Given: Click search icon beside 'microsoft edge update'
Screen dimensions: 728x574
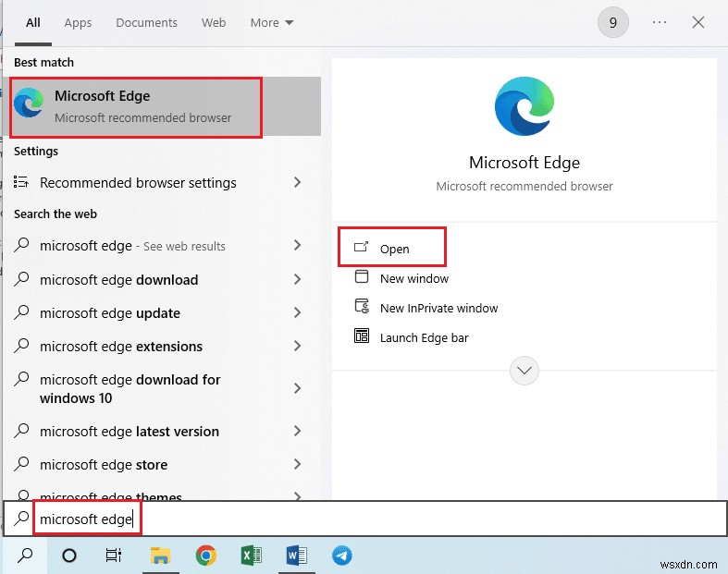Looking at the screenshot, I should pos(21,312).
